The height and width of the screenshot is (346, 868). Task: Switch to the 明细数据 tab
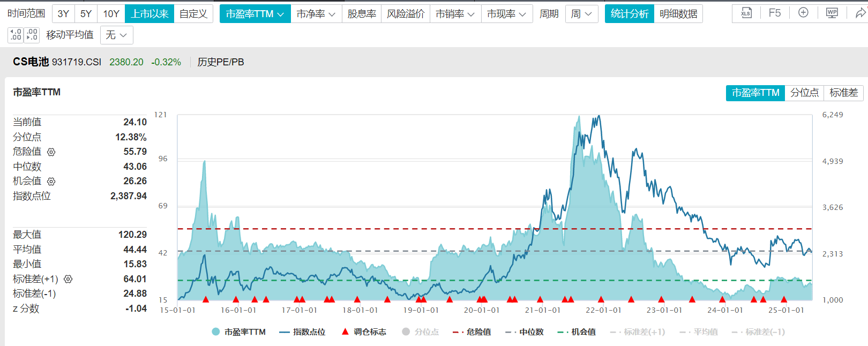click(678, 14)
